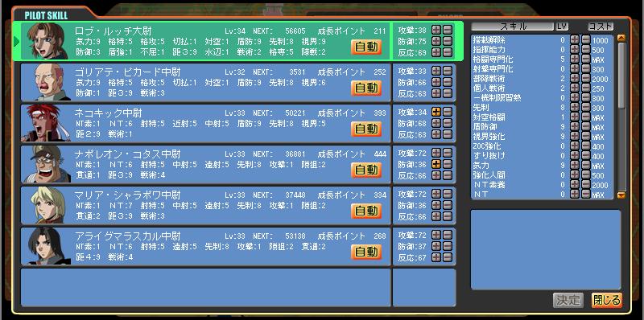Image resolution: width=644 pixels, height=320 pixels.
Task: Lower 格闘専門化 skill level with minus
Action: 586,59
